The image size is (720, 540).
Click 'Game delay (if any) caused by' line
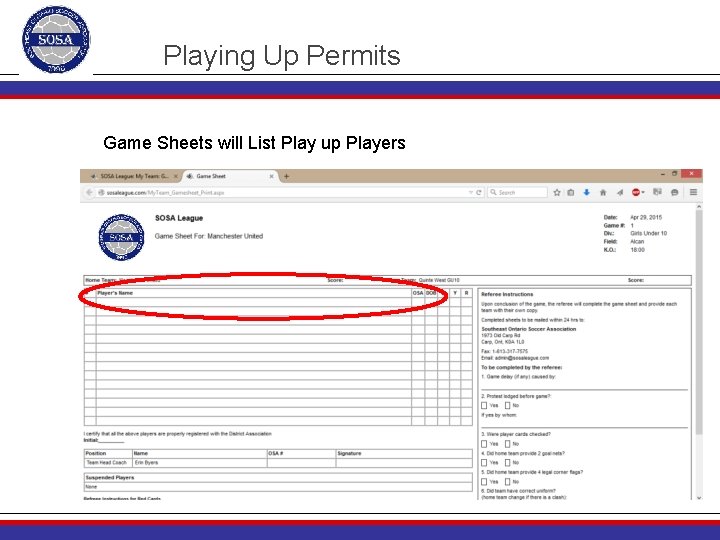coord(518,377)
